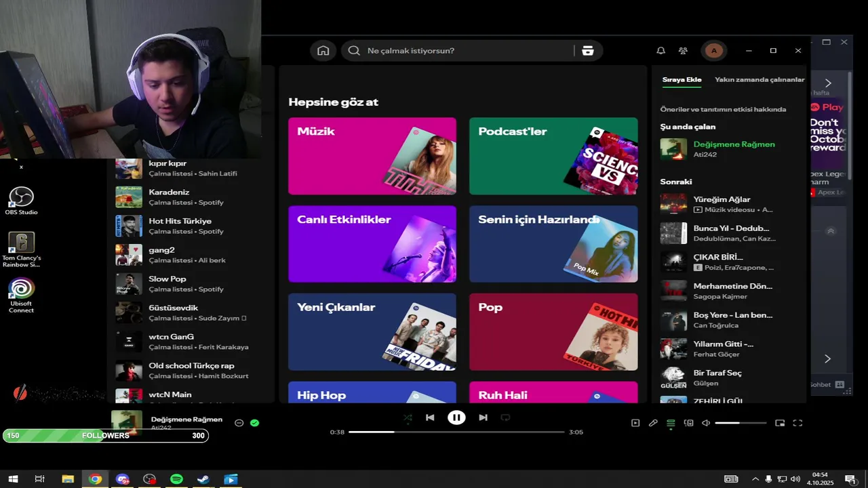Open the 6üstüsevdik playlist
The image size is (868, 488).
click(193, 312)
